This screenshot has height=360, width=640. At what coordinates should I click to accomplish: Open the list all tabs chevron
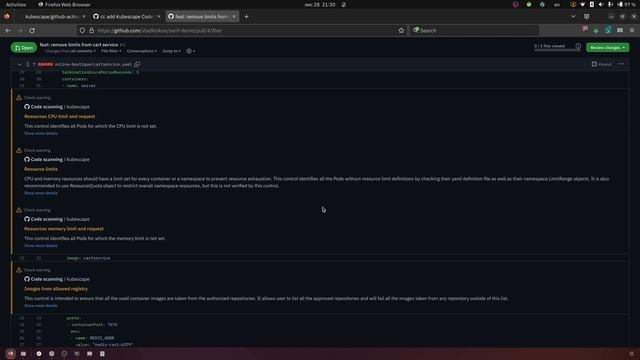tap(573, 17)
